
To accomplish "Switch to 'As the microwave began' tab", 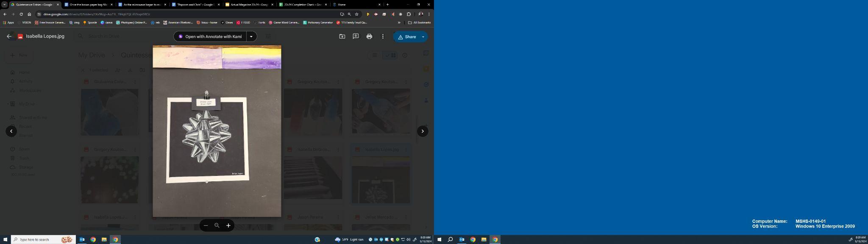I will tap(142, 5).
